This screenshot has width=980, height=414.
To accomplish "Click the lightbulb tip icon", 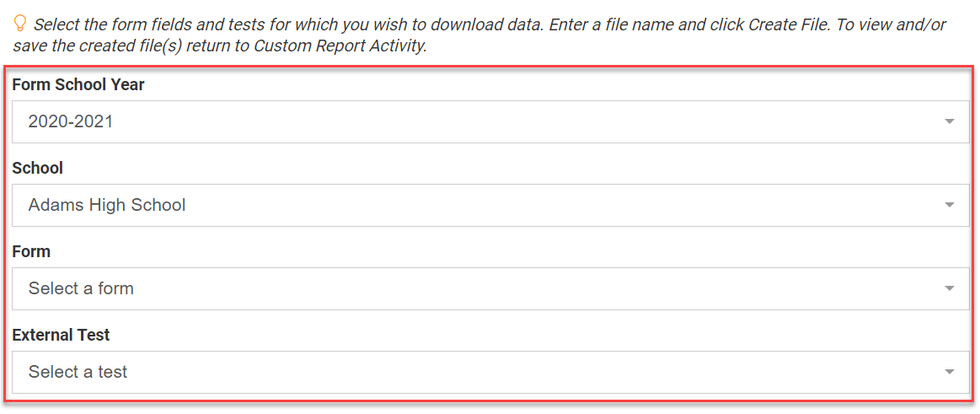I will pos(20,24).
